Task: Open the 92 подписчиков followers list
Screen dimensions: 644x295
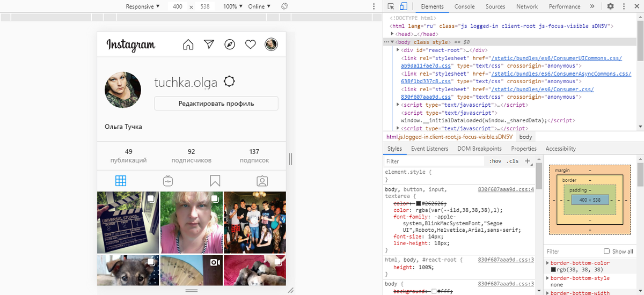Action: click(x=192, y=156)
